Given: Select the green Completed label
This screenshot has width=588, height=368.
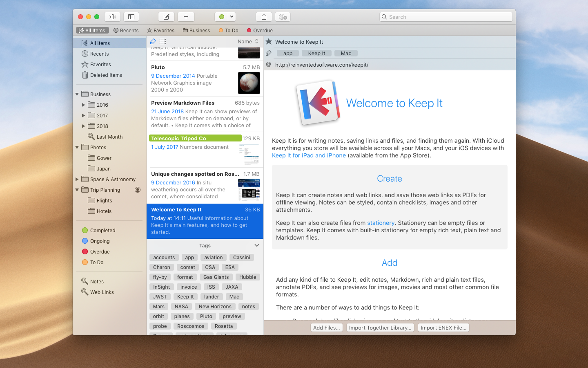Looking at the screenshot, I should [109, 230].
